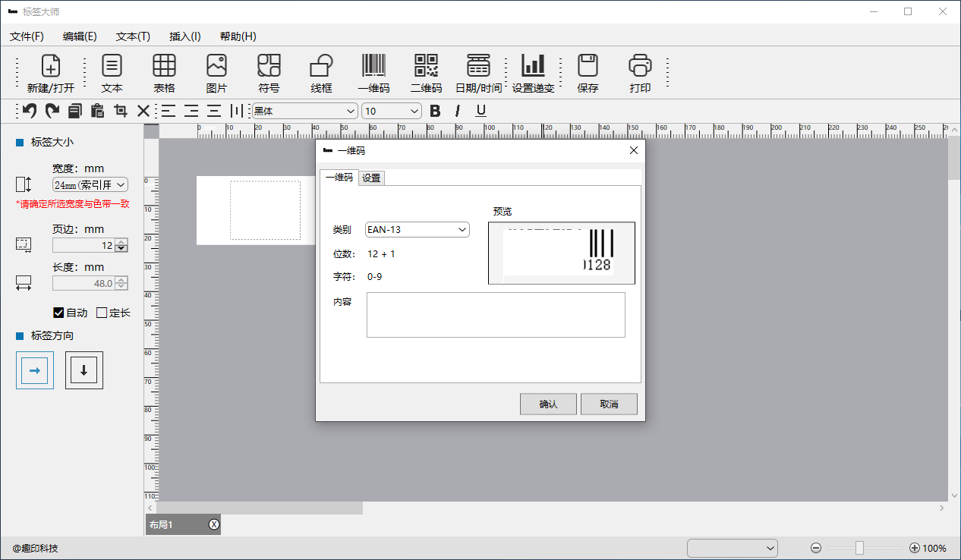This screenshot has height=560, width=961.
Task: Click the 页边 margin value field
Action: pyautogui.click(x=83, y=245)
